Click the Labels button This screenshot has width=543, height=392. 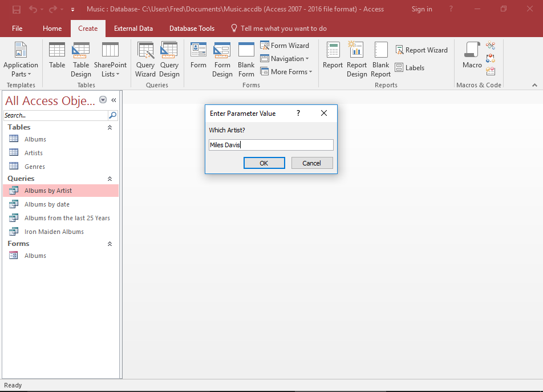tap(410, 67)
